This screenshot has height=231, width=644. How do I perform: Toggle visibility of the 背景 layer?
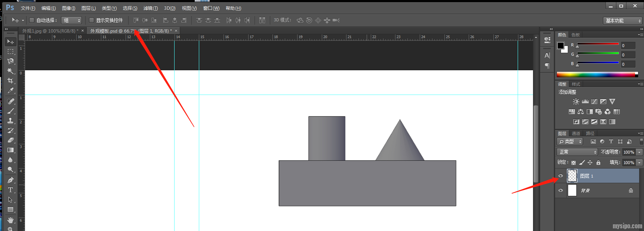coord(561,191)
